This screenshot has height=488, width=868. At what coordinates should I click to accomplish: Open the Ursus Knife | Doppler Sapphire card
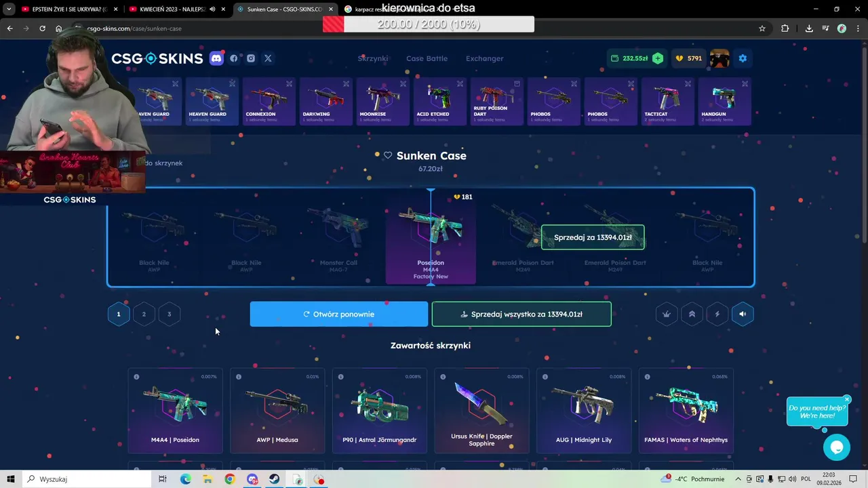(x=481, y=411)
